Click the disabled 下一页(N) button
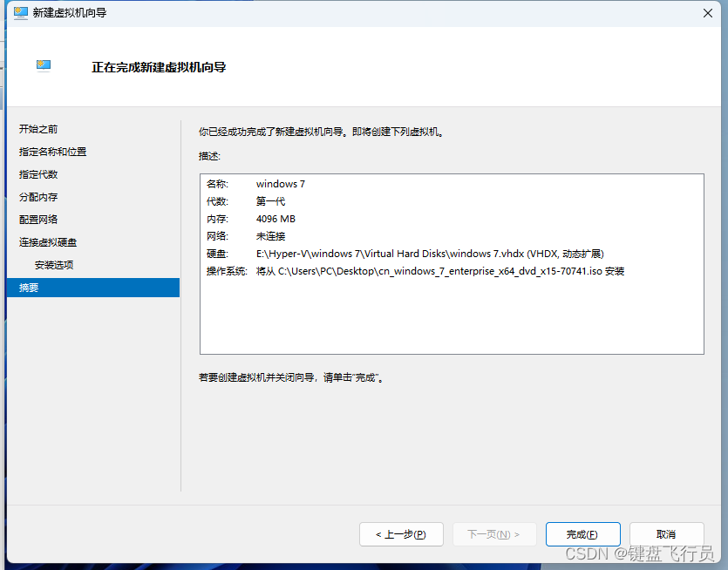The height and width of the screenshot is (570, 728). [x=493, y=533]
